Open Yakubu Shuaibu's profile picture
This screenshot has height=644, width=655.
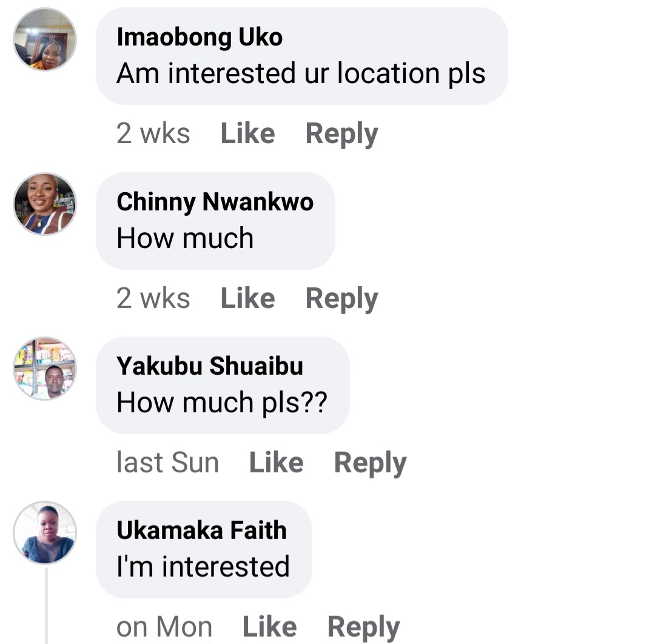45,368
